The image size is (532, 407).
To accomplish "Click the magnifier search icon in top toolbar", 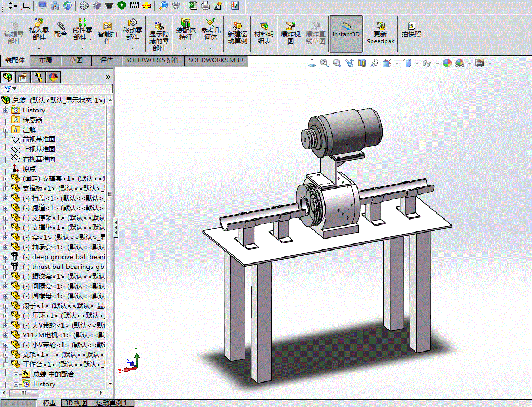I will [x=164, y=5].
